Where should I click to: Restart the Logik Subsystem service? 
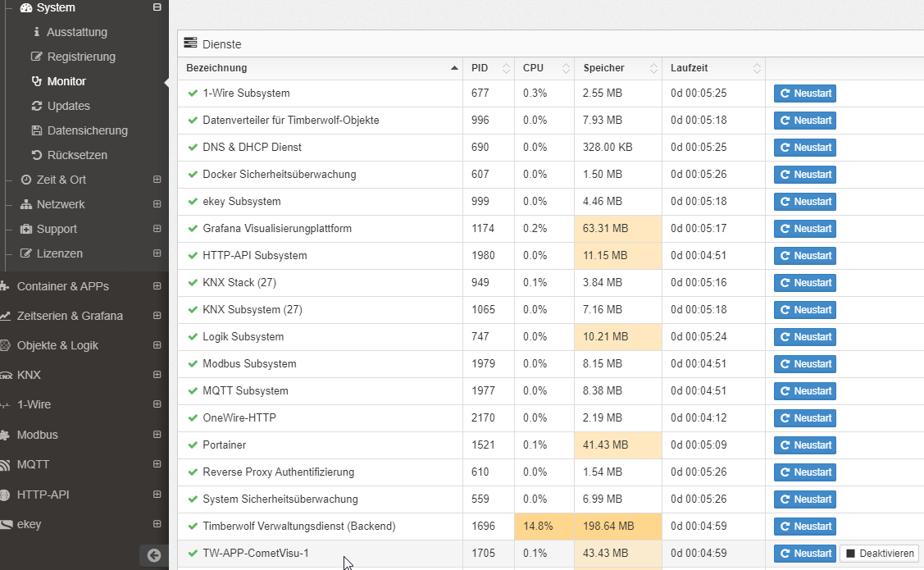pyautogui.click(x=805, y=337)
